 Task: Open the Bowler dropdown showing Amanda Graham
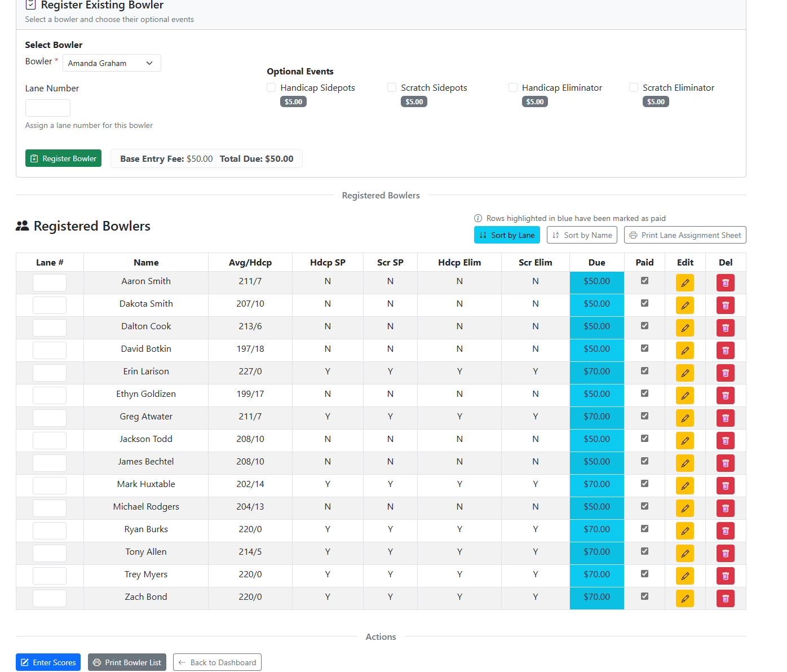(x=112, y=63)
